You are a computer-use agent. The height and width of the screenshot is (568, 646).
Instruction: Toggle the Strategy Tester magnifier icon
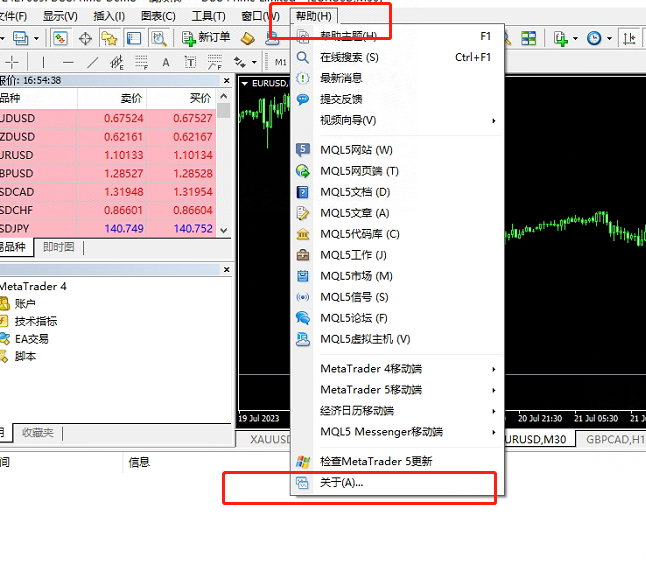coord(159,38)
